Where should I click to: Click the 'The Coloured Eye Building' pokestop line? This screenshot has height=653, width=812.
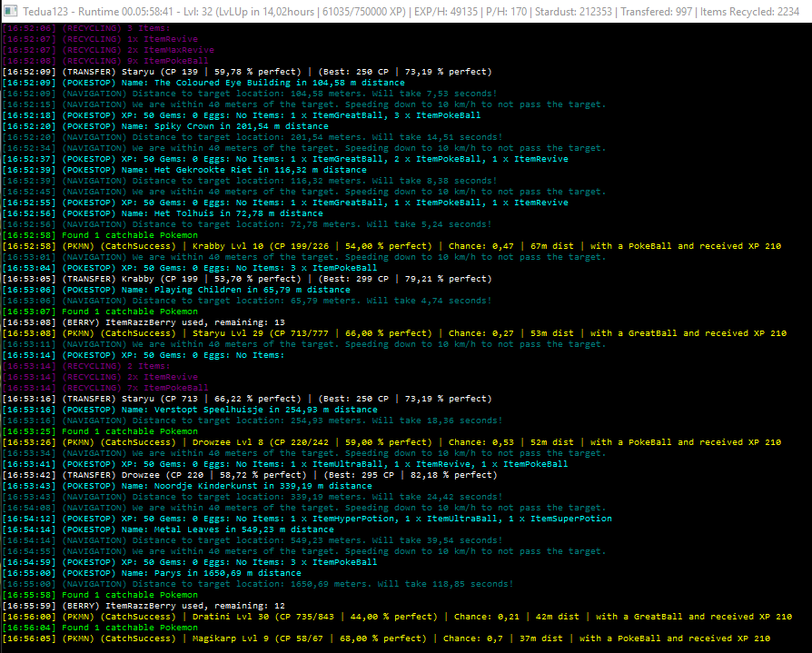pos(203,83)
